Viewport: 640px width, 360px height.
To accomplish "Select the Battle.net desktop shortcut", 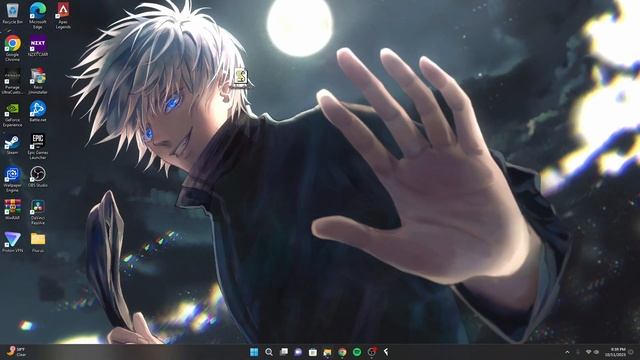I will tap(38, 111).
